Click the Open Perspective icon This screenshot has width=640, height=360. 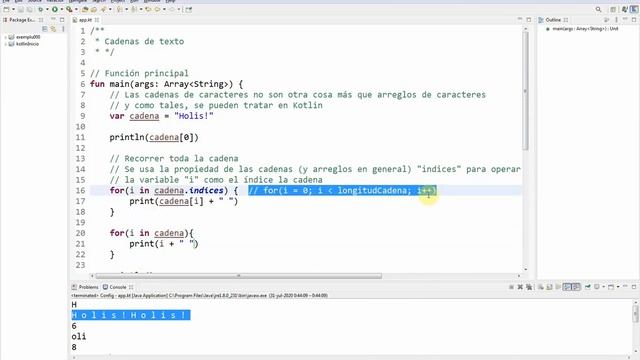613,9
